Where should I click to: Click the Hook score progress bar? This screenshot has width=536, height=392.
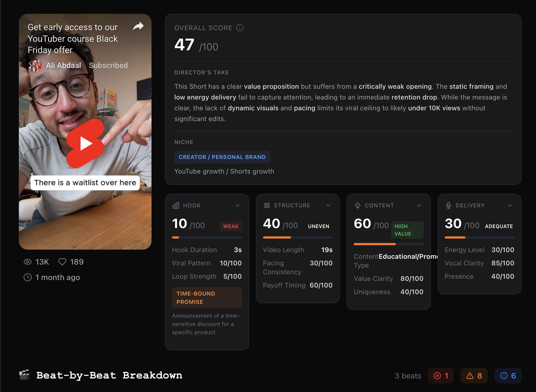(207, 237)
